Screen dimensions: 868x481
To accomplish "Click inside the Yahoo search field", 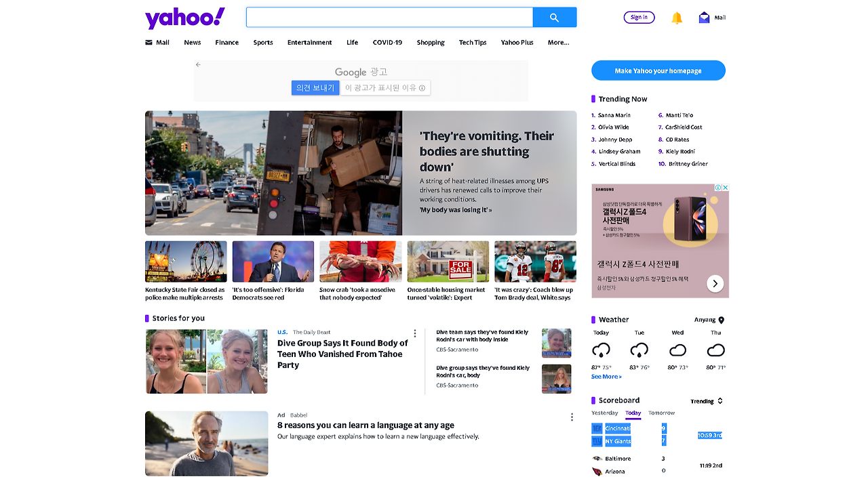I will click(x=389, y=18).
